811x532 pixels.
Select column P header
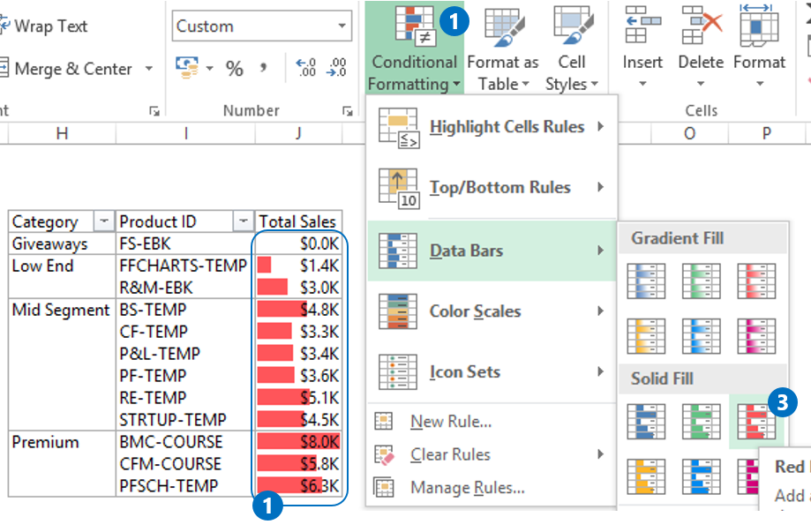(x=767, y=134)
